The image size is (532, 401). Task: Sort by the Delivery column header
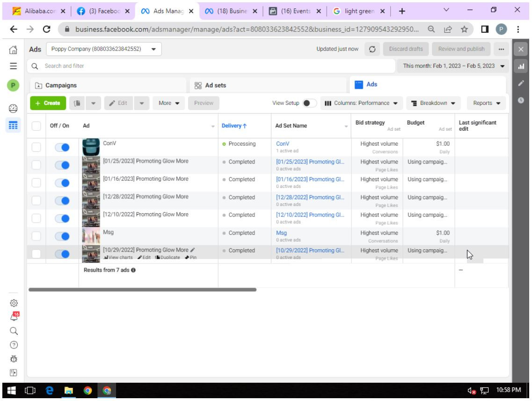(234, 126)
